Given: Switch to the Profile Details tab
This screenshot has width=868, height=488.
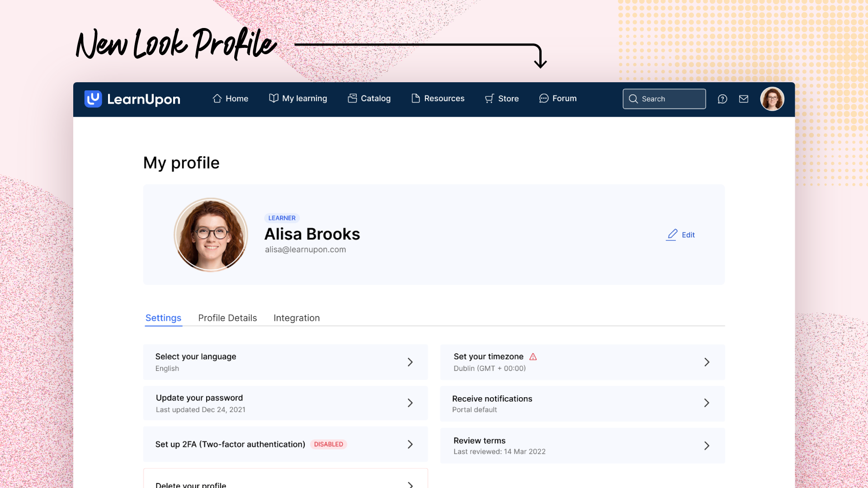Looking at the screenshot, I should [x=227, y=318].
